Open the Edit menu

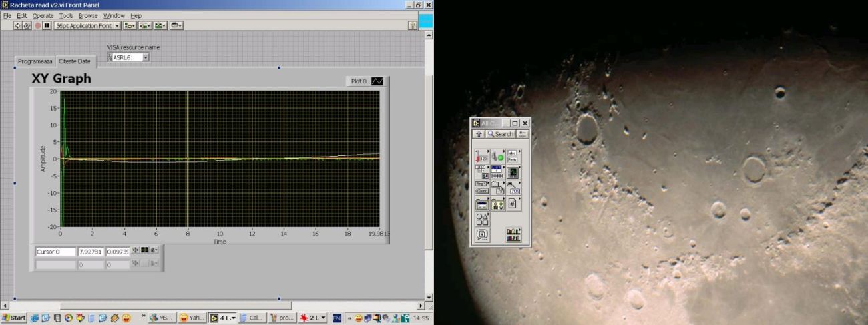(x=22, y=15)
